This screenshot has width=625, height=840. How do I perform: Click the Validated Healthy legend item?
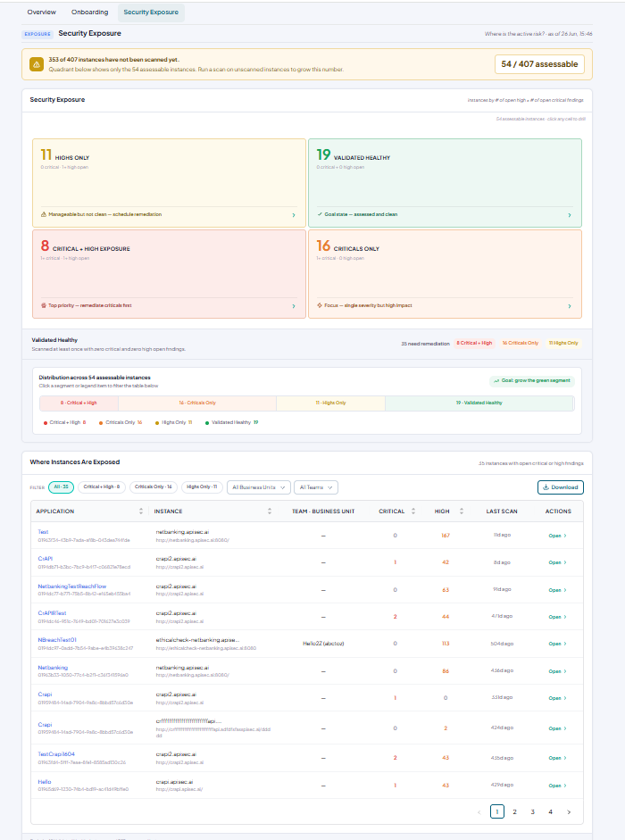[231, 423]
